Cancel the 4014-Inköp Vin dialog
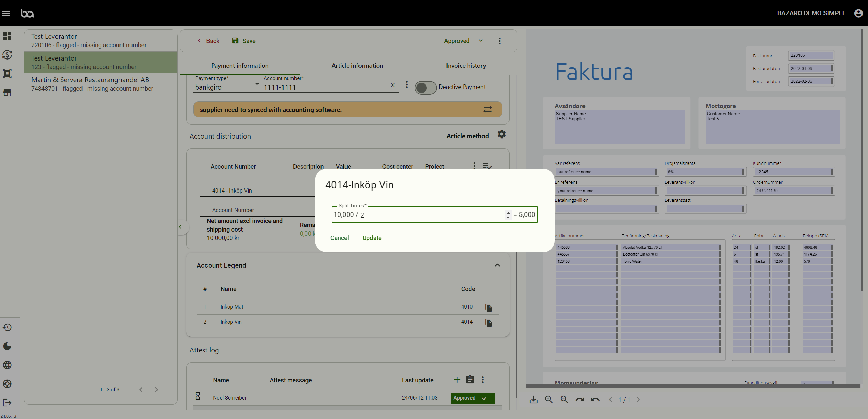This screenshot has height=419, width=868. click(339, 238)
